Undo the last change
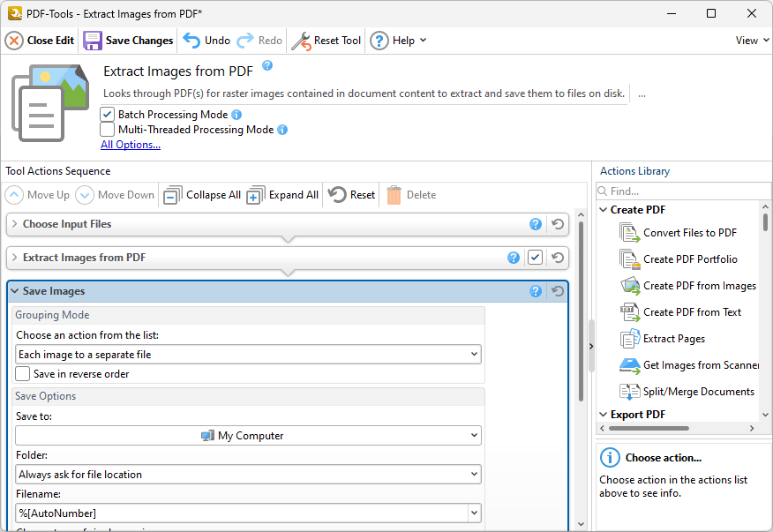The image size is (773, 532). [x=206, y=41]
